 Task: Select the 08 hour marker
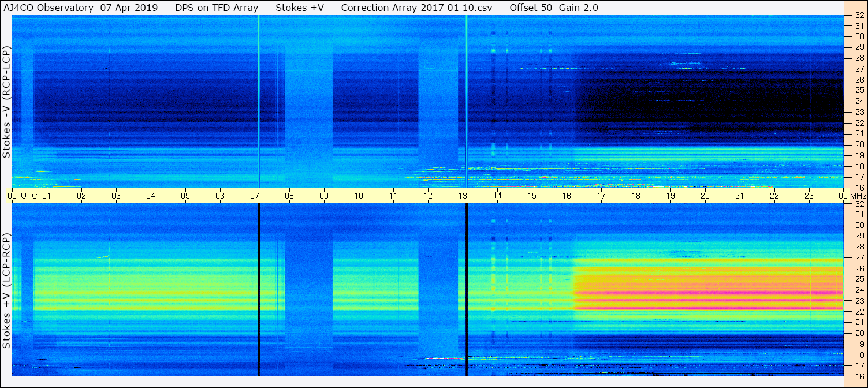(289, 196)
